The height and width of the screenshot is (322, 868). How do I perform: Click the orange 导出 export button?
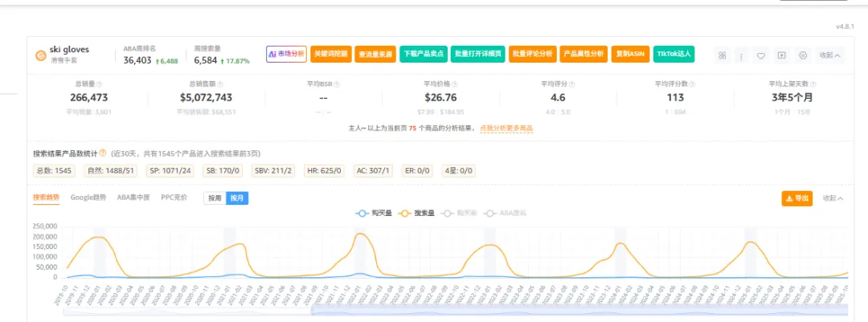pos(797,198)
